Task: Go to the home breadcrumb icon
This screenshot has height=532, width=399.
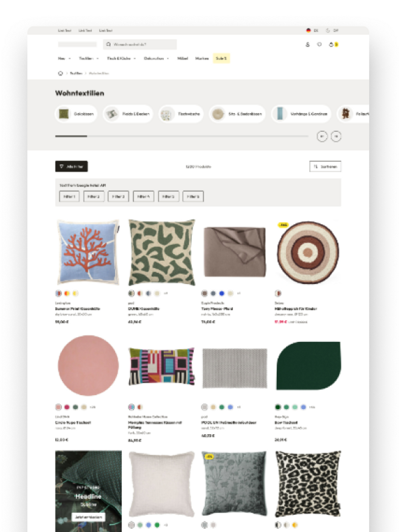Action: 60,73
